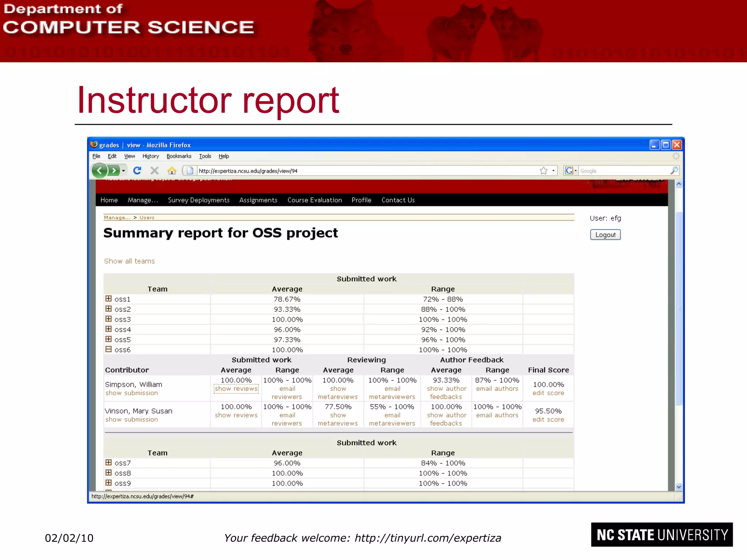The width and height of the screenshot is (747, 560).
Task: Open the Bookmarks menu
Action: pos(179,156)
